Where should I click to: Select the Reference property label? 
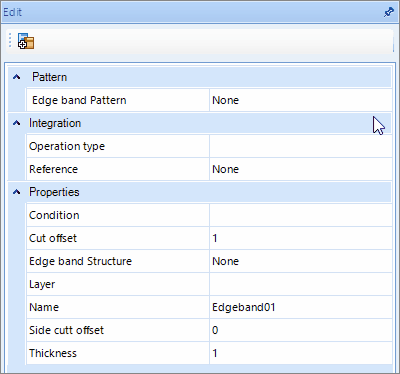tap(53, 169)
